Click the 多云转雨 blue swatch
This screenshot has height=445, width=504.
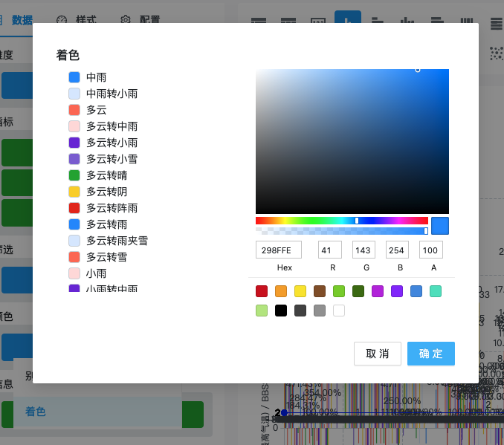coord(74,224)
